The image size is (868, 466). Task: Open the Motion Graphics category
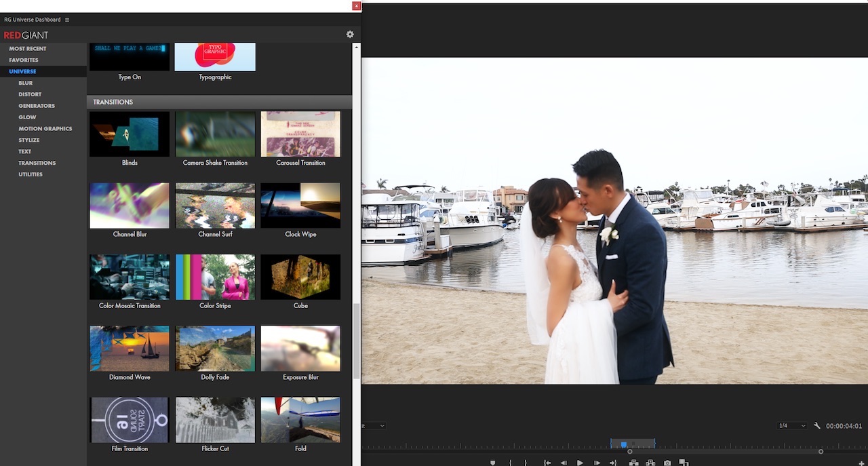tap(44, 128)
